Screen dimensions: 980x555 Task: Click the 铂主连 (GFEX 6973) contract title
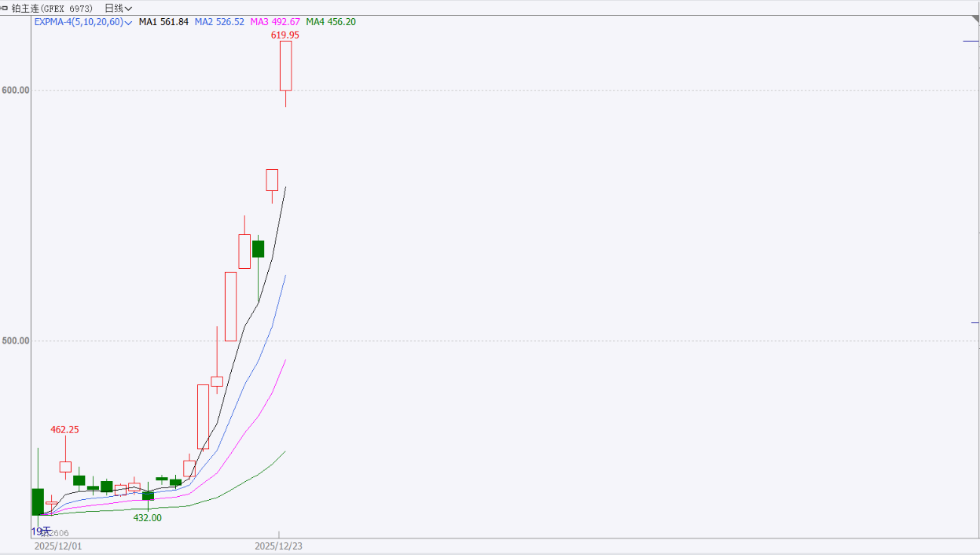pyautogui.click(x=52, y=8)
